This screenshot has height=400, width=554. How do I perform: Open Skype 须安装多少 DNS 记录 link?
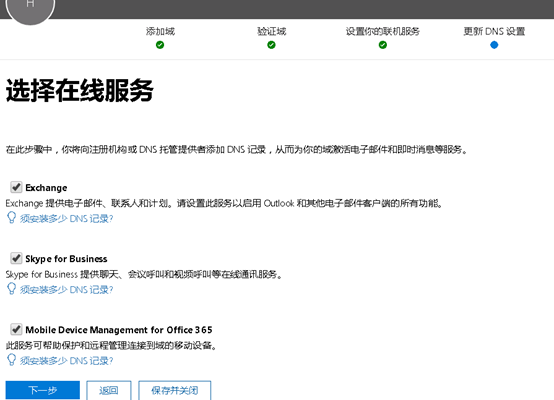tap(66, 290)
